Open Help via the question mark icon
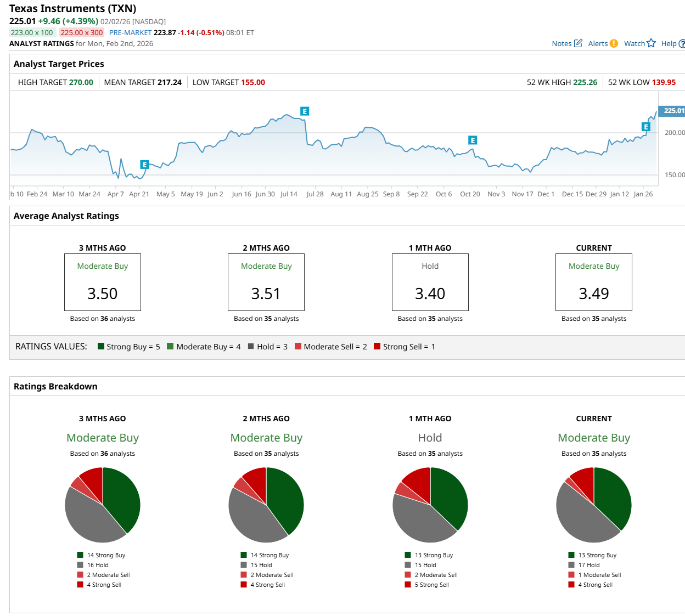Viewport: 685px width, 616px height. pos(682,44)
